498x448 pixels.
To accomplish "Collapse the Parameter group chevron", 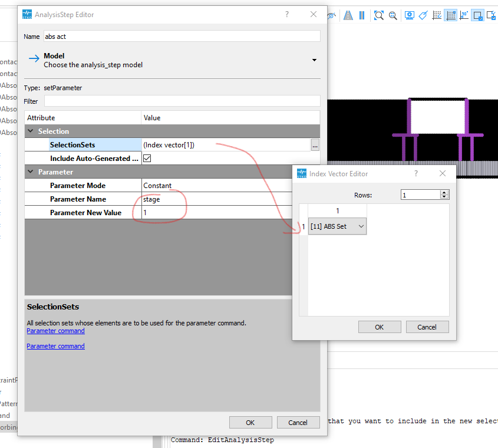I will click(x=31, y=172).
